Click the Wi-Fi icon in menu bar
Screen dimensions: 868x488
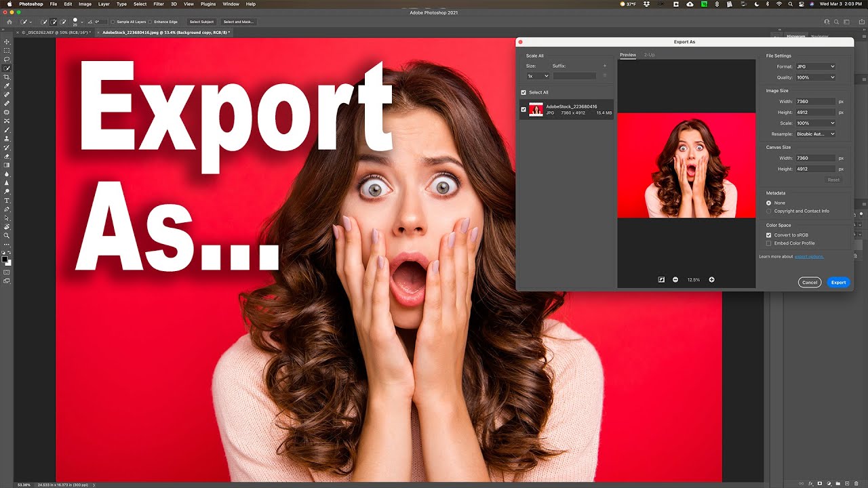click(x=778, y=4)
